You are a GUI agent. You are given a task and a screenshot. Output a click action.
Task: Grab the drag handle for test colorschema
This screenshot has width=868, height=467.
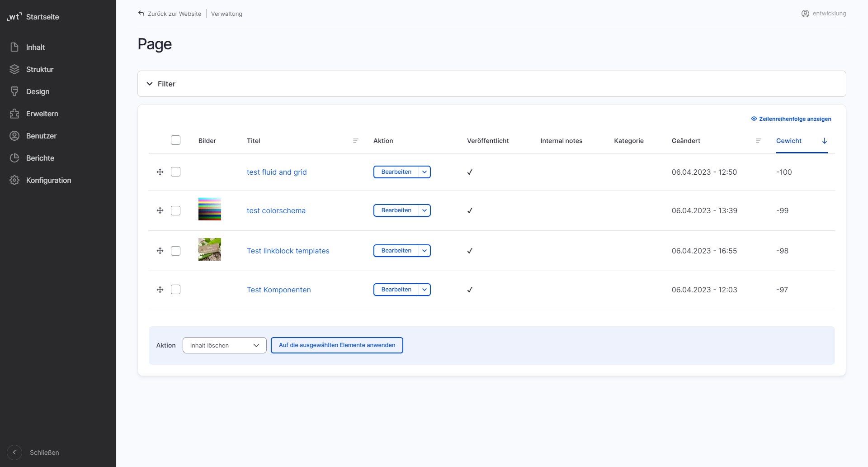(x=160, y=210)
